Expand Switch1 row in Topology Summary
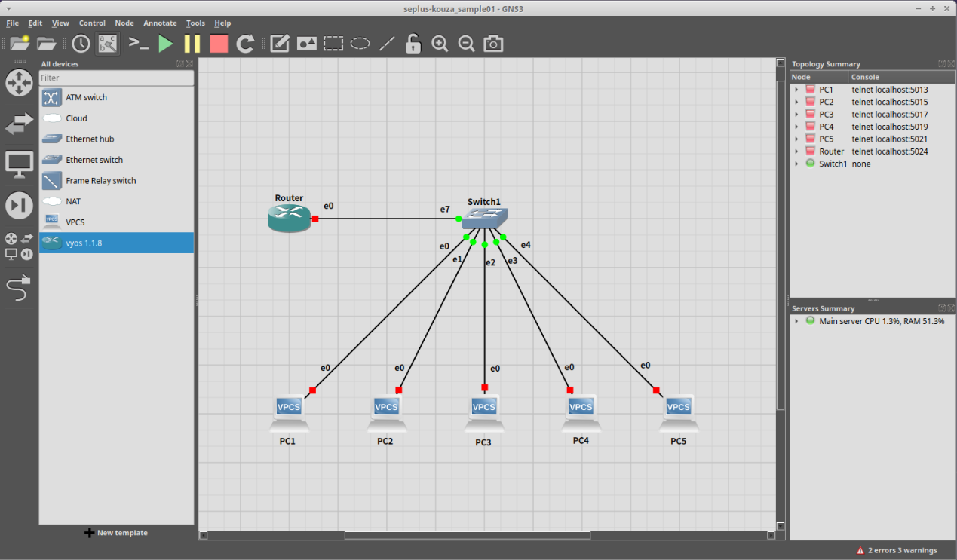 (796, 164)
